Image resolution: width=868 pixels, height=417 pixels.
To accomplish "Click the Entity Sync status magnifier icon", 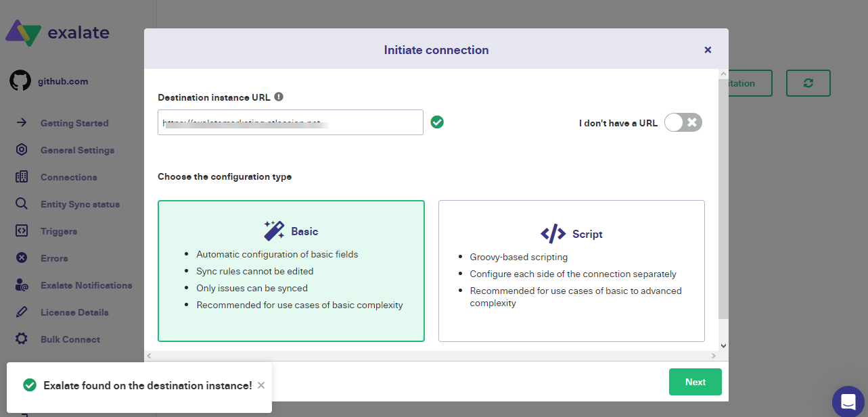I will click(x=22, y=204).
